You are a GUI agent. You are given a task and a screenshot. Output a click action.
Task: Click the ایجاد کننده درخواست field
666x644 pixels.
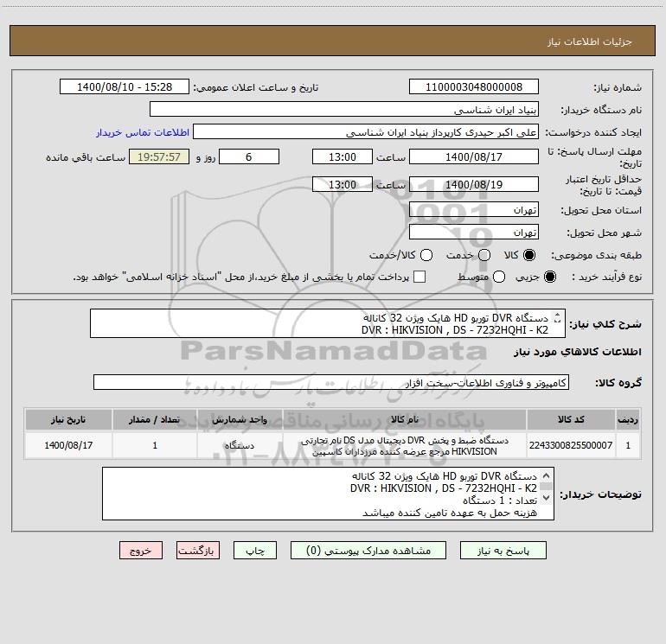point(366,131)
